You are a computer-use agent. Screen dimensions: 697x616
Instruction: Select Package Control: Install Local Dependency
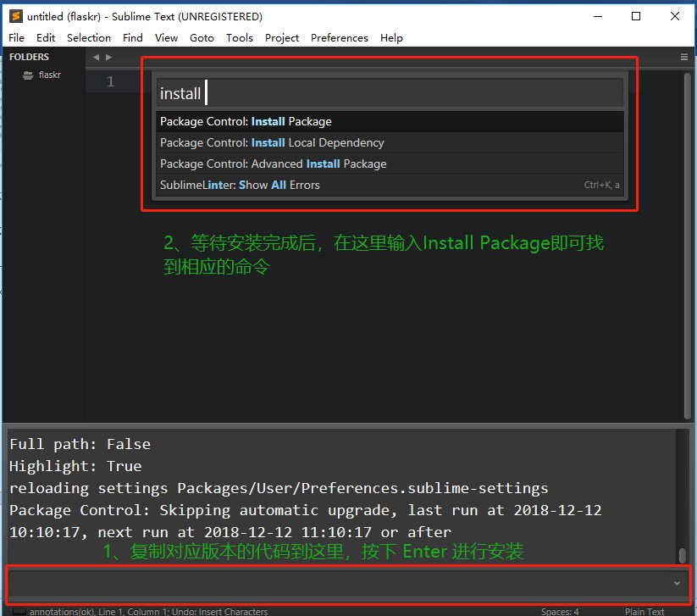[390, 142]
